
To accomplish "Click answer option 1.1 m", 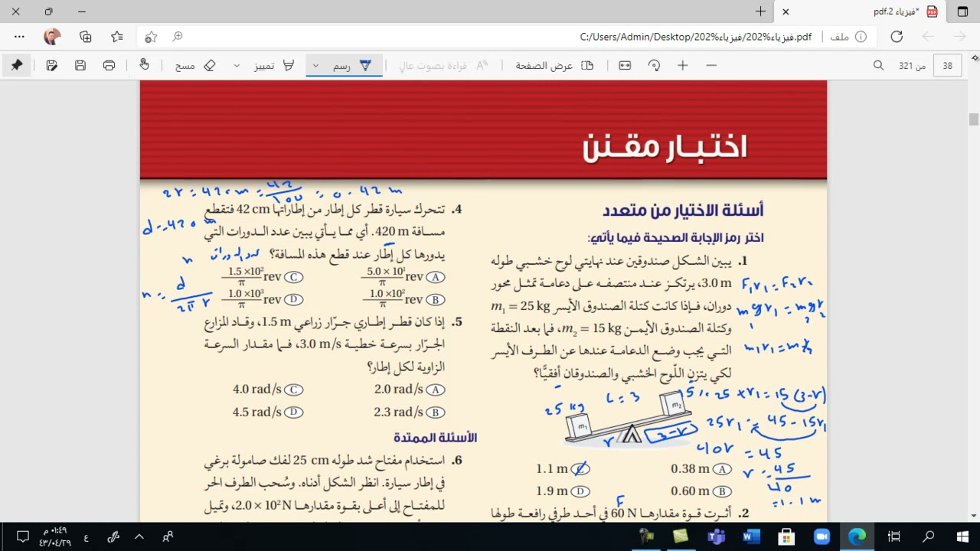I will coord(552,468).
